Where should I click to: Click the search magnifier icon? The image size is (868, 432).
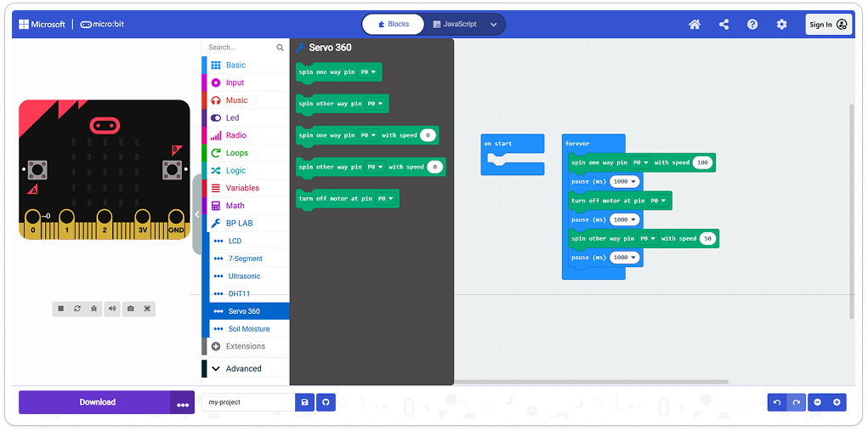[x=280, y=48]
